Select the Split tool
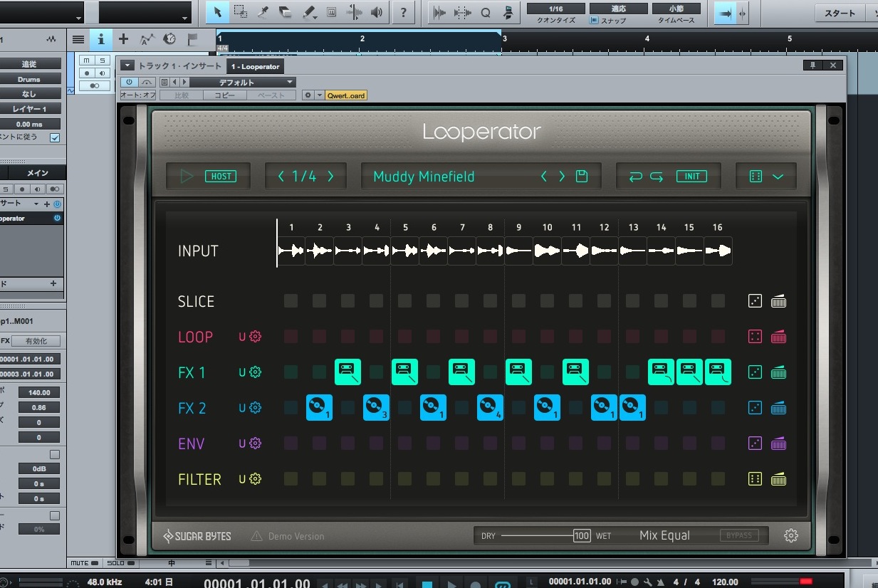878x588 pixels. (263, 12)
